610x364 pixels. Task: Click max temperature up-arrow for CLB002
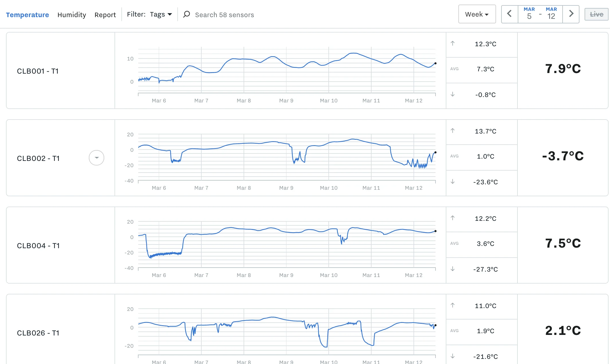pos(453,131)
